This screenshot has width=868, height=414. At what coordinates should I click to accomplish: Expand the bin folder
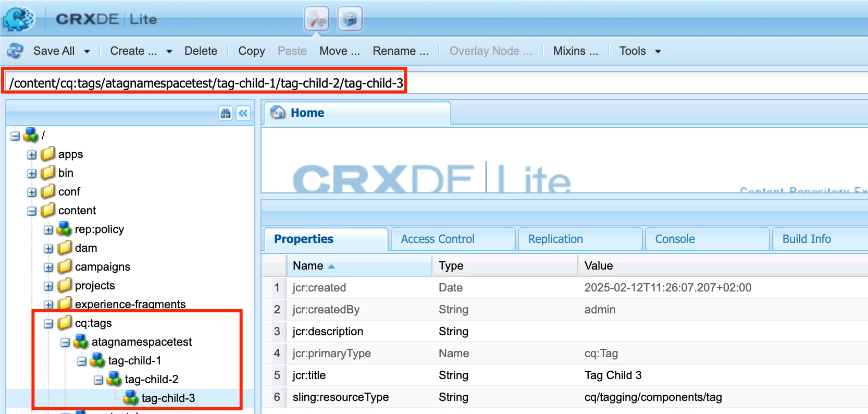tap(32, 174)
